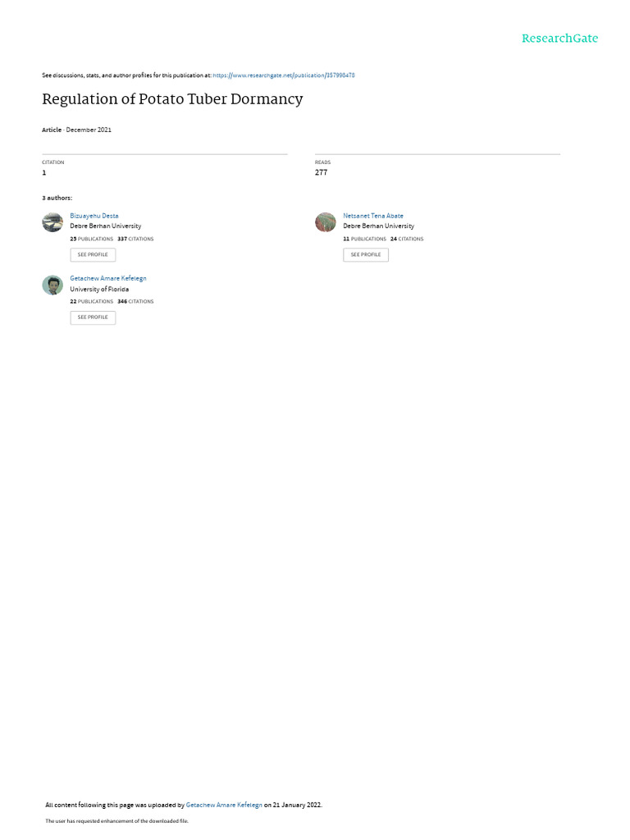
Task: Click Netsanet Tena Abate's avatar
Action: [x=325, y=222]
